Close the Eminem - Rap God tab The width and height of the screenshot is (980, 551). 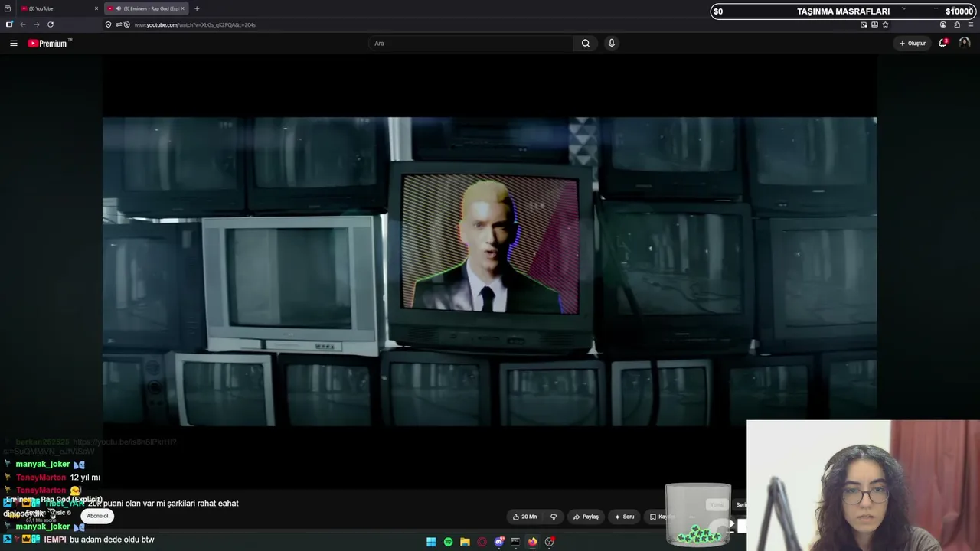(183, 8)
